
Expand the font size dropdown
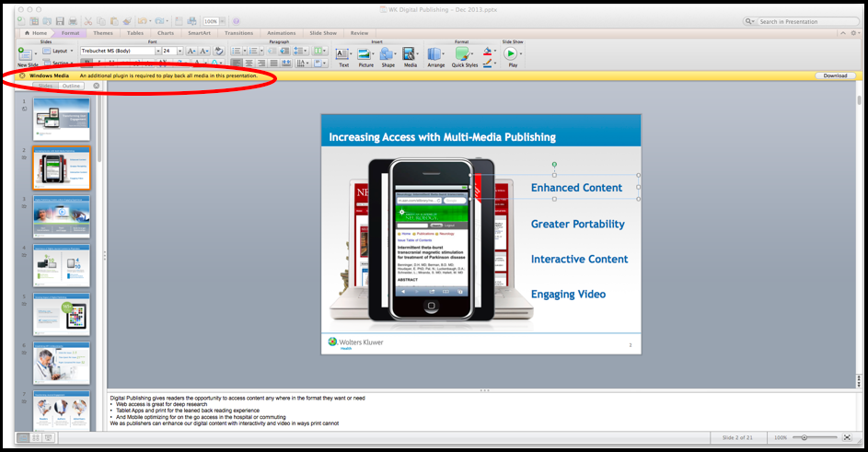(x=180, y=52)
